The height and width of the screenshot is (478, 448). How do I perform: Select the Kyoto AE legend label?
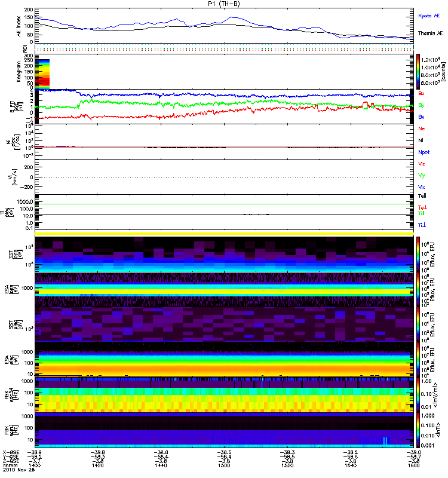coord(429,16)
